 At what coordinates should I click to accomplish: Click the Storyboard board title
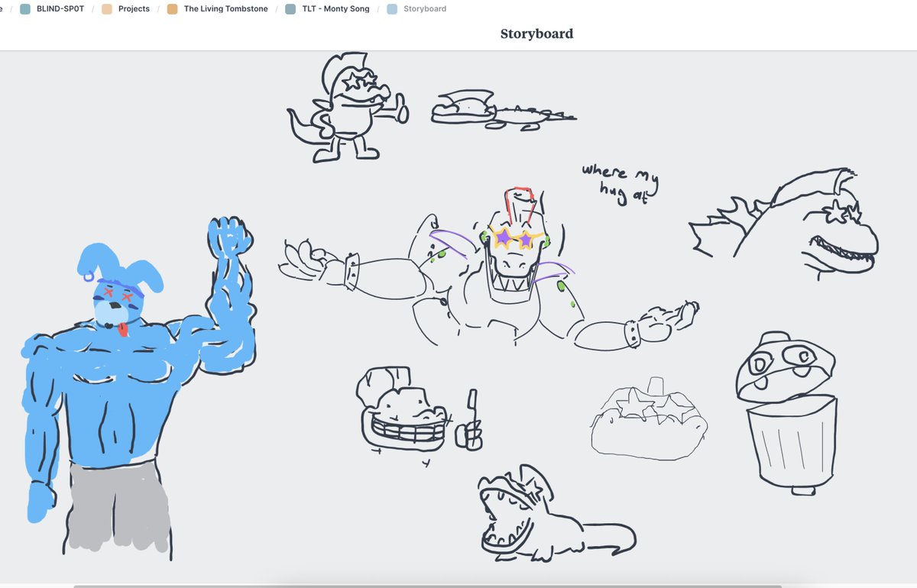click(x=536, y=34)
